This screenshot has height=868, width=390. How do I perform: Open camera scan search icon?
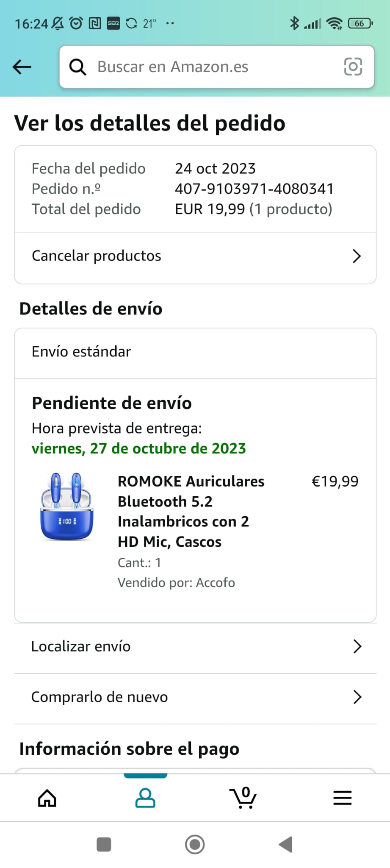353,67
